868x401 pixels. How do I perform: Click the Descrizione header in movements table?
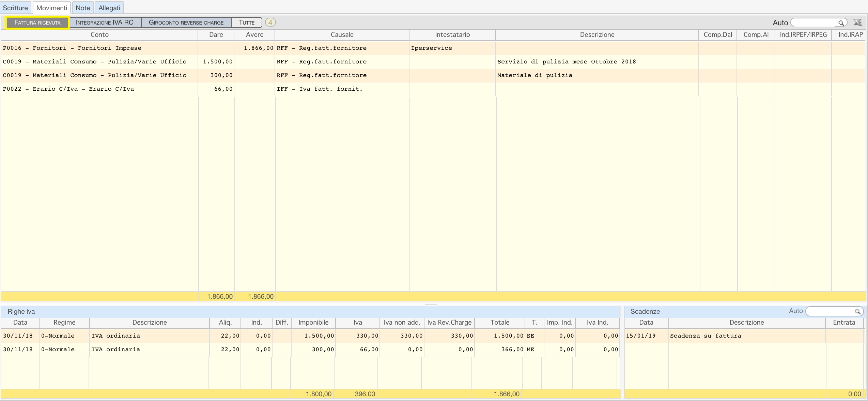[x=597, y=35]
